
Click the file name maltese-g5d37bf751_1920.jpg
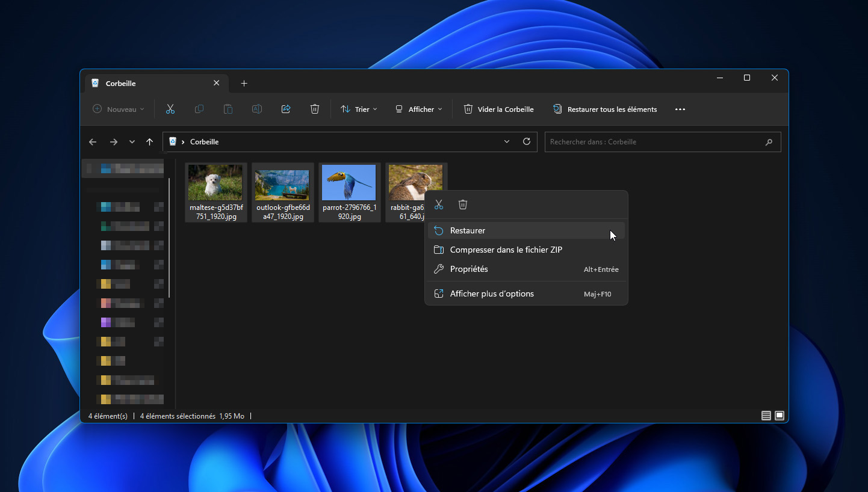pyautogui.click(x=216, y=212)
